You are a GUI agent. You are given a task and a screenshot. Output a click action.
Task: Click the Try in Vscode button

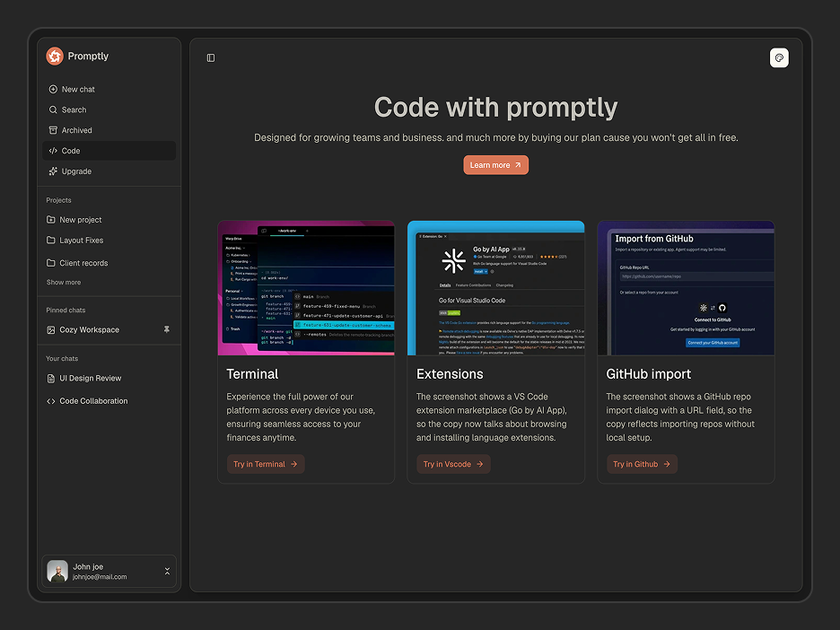pos(454,464)
